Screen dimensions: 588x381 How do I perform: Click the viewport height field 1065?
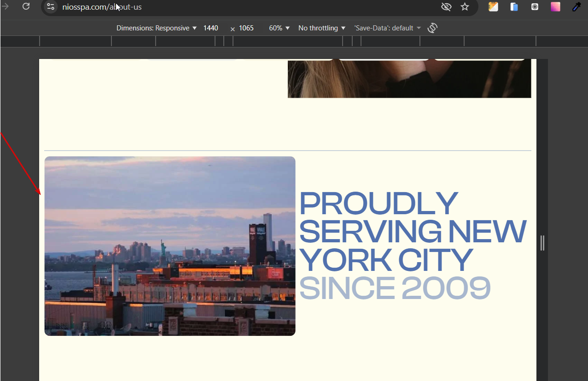[246, 28]
